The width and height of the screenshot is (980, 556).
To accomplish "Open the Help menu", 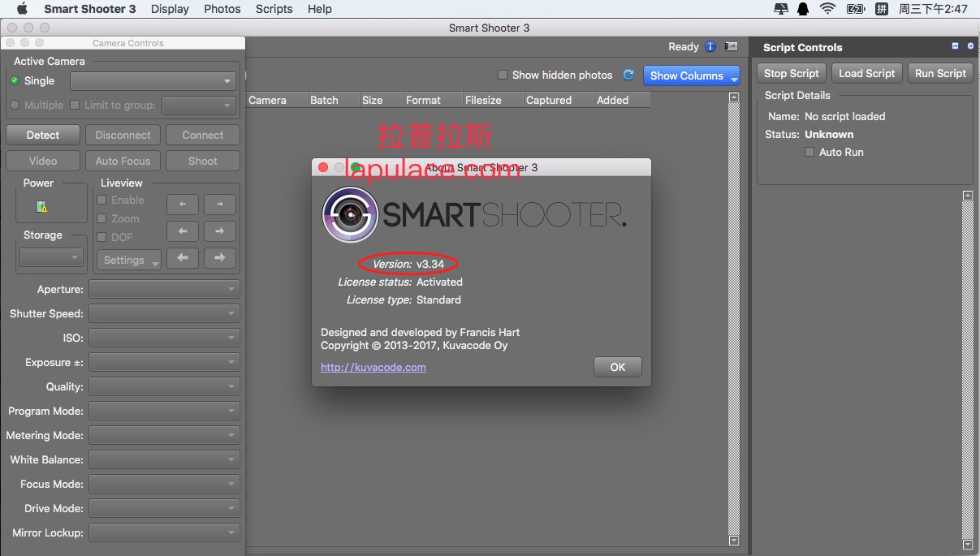I will point(320,9).
